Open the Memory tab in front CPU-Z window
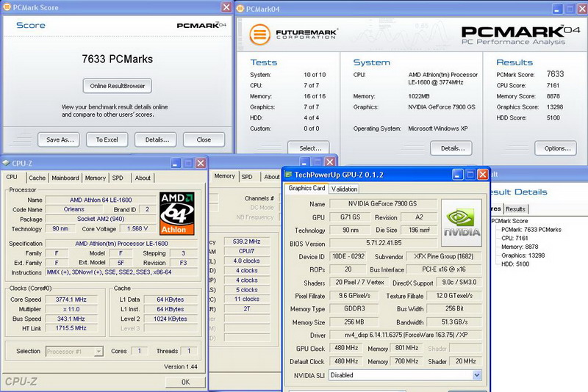 [96, 178]
